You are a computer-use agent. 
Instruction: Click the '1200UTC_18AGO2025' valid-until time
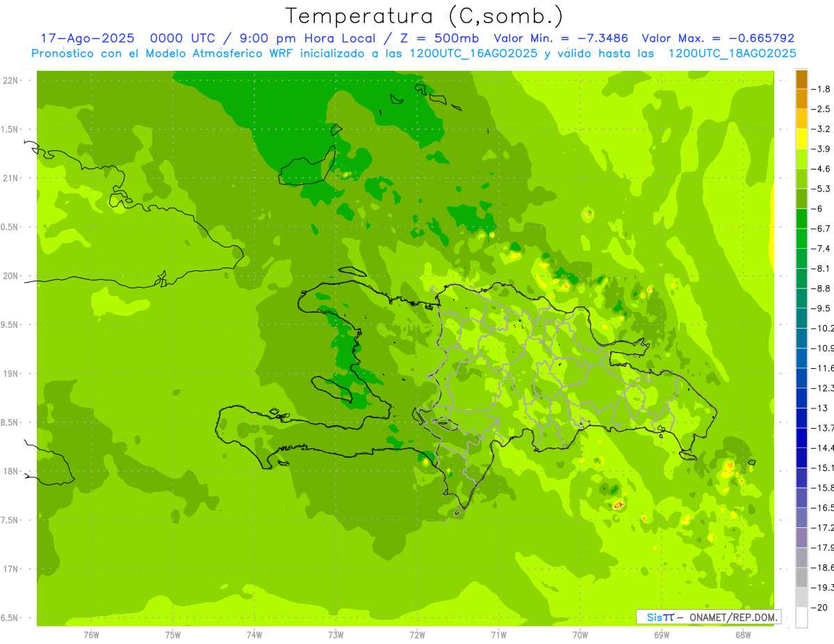click(732, 53)
